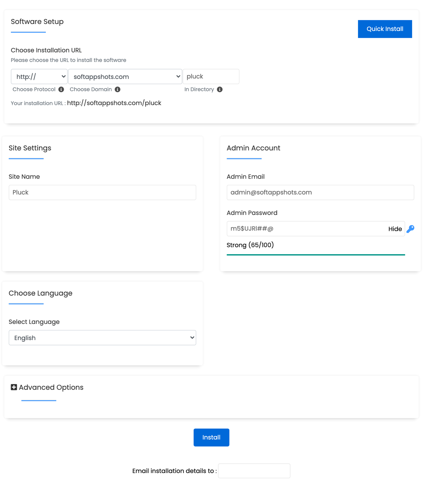The image size is (423, 504).
Task: Click the Choose Domain info icon
Action: pos(117,89)
